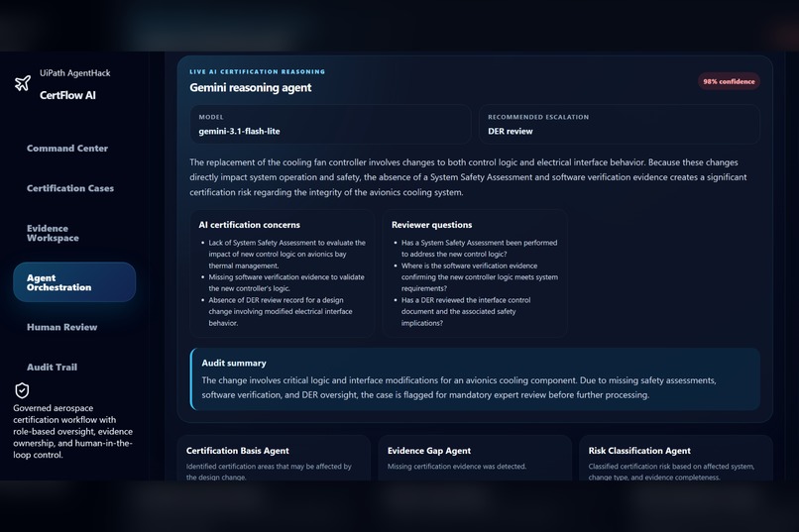Click the 'Classified certification risk' description text
The height and width of the screenshot is (532, 799).
click(671, 472)
